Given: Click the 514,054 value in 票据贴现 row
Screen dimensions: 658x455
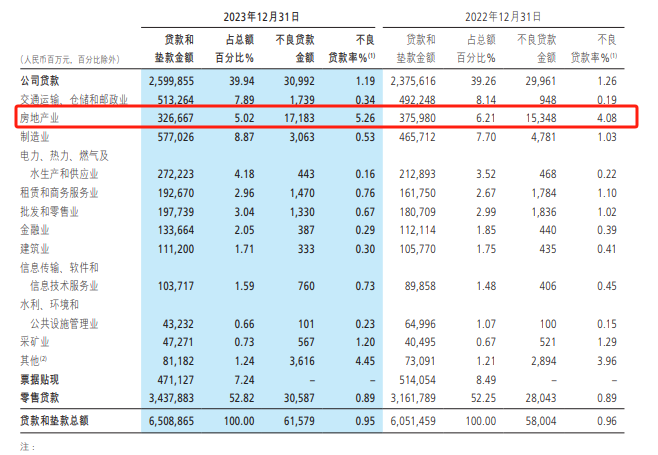Looking at the screenshot, I should pos(418,380).
